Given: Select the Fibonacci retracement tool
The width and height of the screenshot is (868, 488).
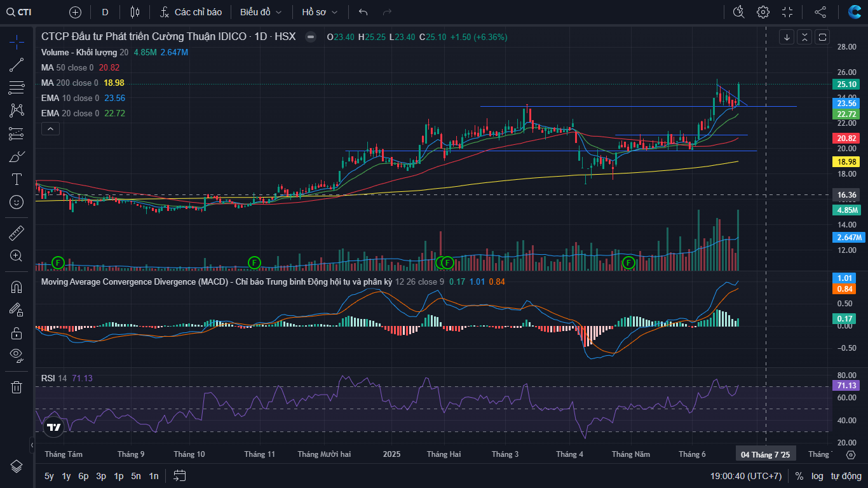Looking at the screenshot, I should 17,87.
